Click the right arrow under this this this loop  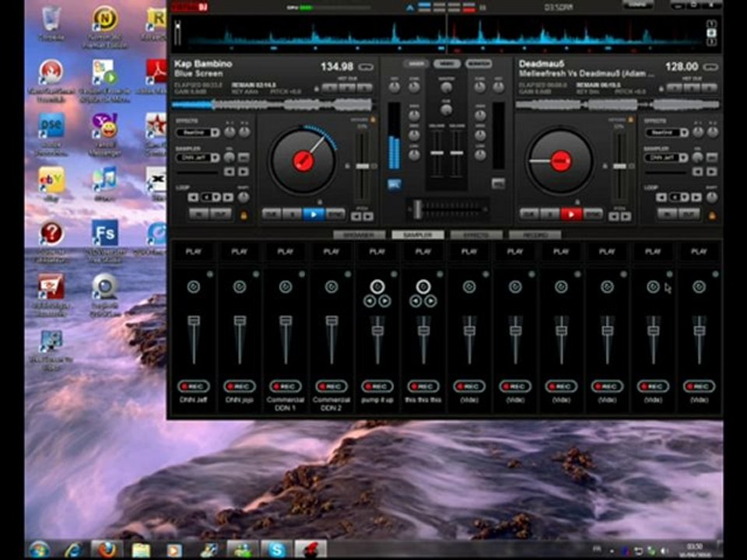coord(430,301)
